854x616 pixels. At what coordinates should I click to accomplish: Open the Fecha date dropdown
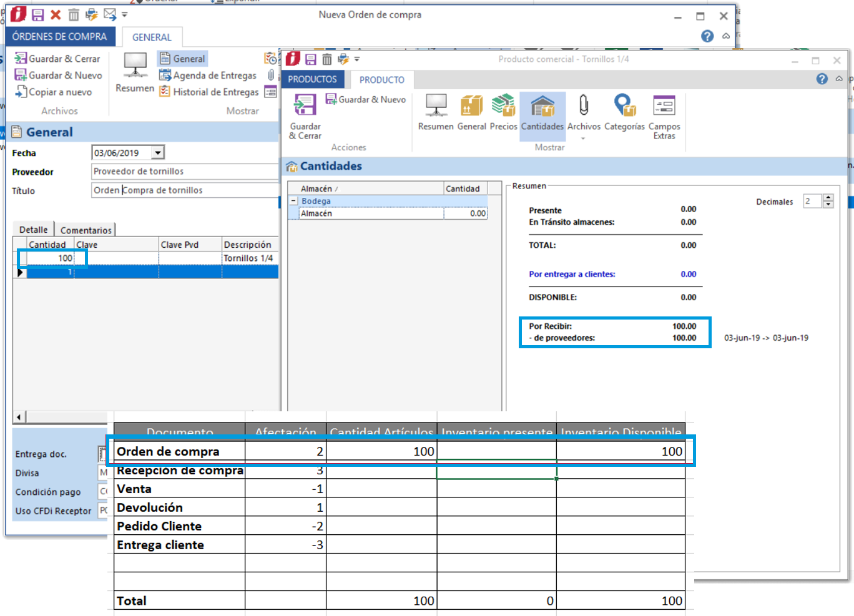(x=158, y=153)
